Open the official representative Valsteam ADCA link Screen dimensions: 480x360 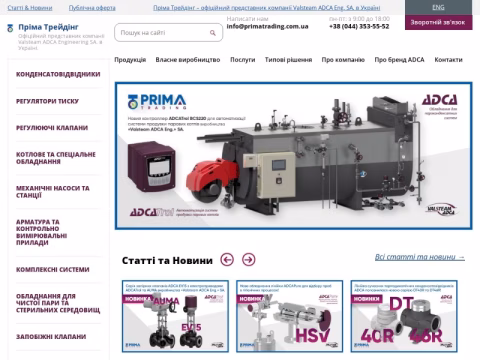point(267,8)
